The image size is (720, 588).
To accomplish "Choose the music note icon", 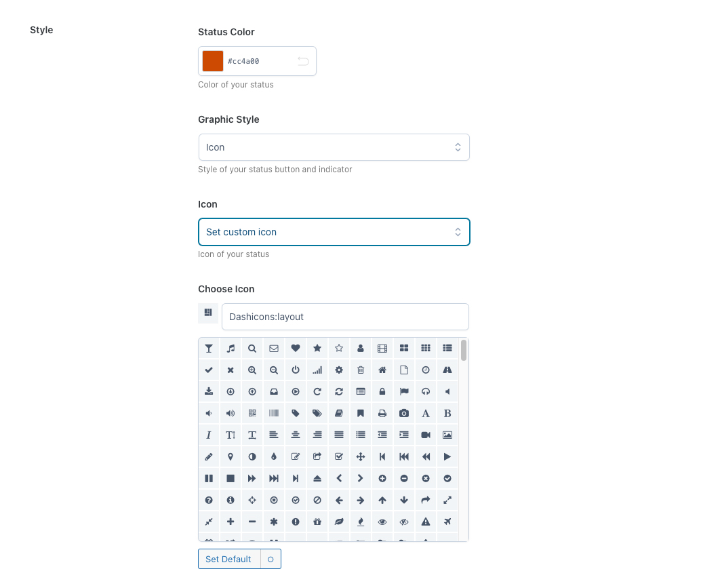I will [x=231, y=349].
